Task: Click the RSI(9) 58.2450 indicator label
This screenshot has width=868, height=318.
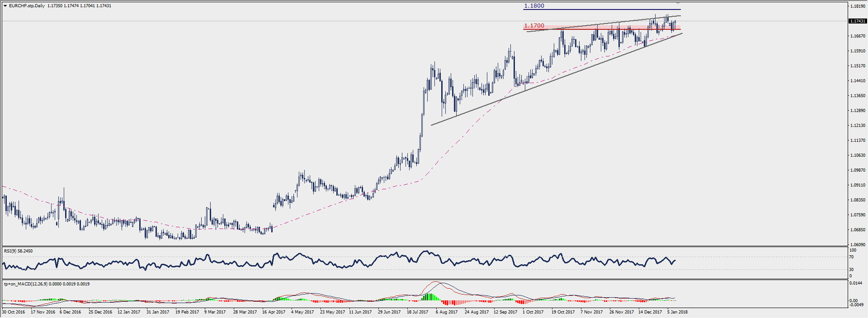Action: pyautogui.click(x=18, y=251)
